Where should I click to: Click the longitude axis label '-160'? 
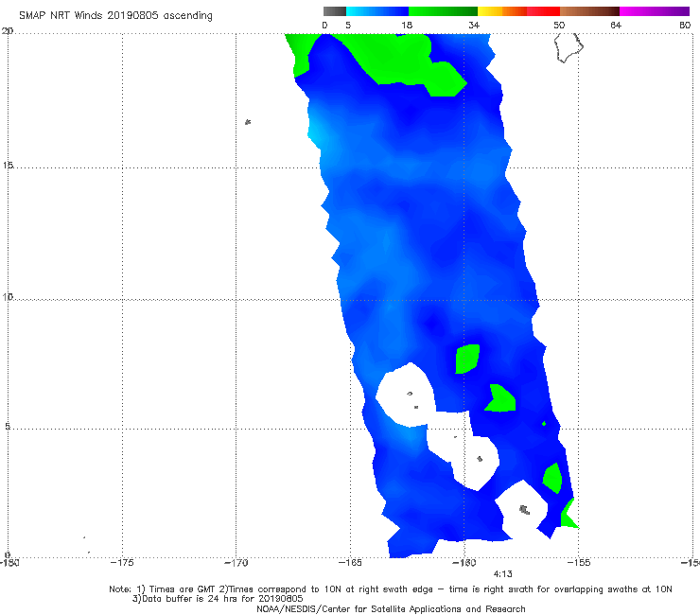point(464,563)
